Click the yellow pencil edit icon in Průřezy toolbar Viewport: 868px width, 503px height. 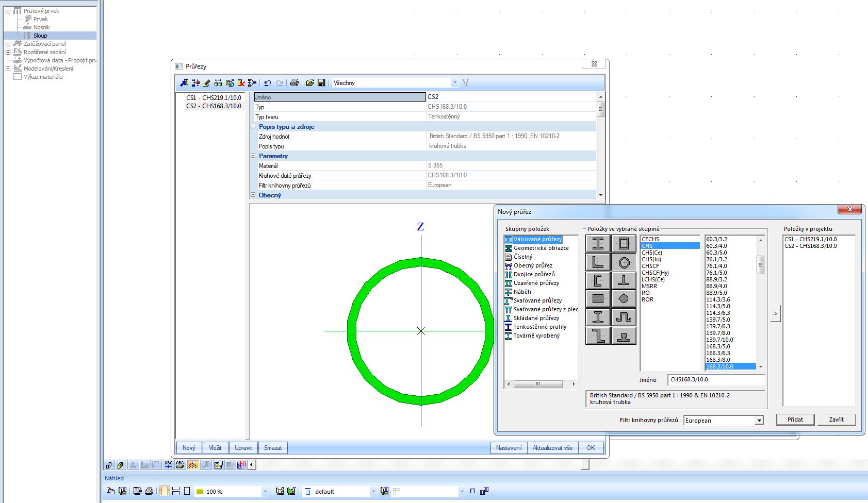click(207, 82)
